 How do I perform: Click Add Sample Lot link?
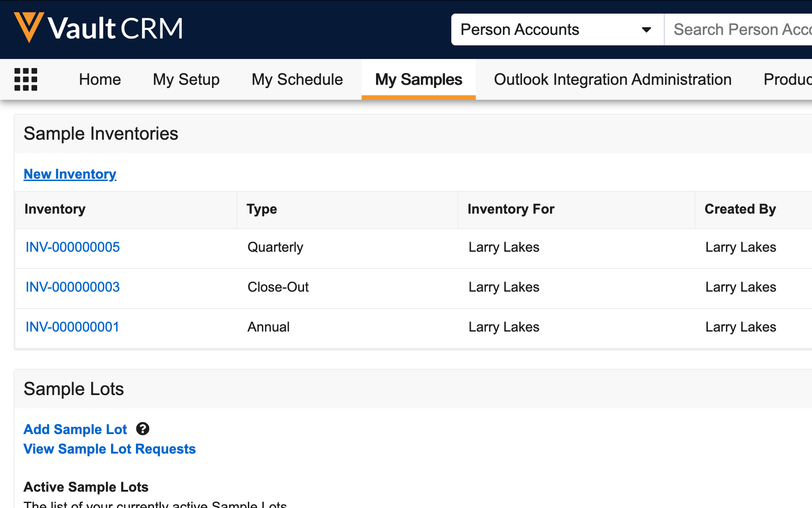point(75,429)
